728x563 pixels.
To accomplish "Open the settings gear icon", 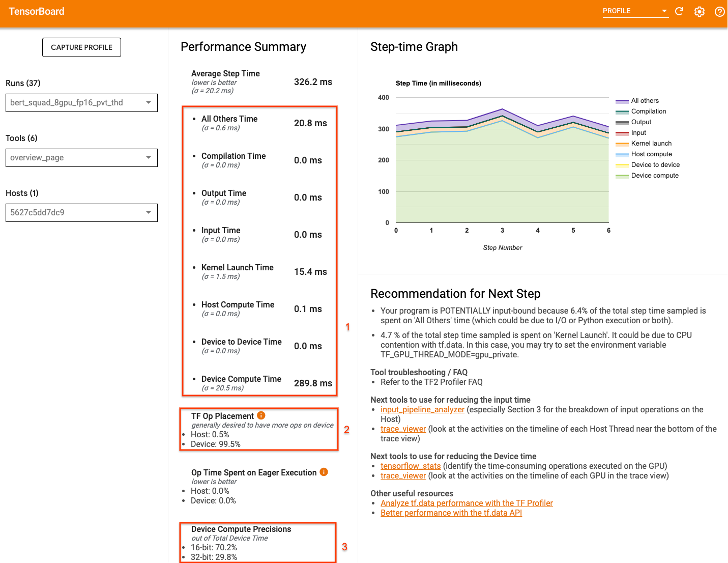I will pos(700,11).
